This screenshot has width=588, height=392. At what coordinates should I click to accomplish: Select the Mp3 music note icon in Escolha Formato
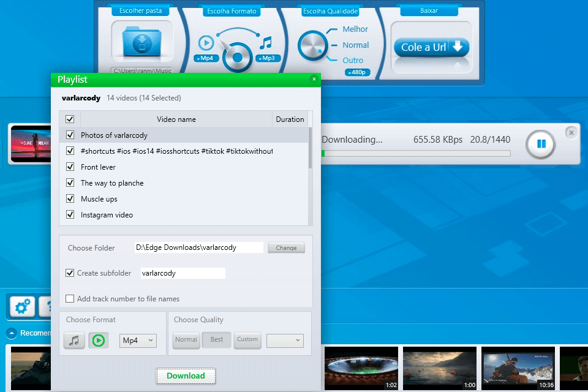[x=266, y=43]
